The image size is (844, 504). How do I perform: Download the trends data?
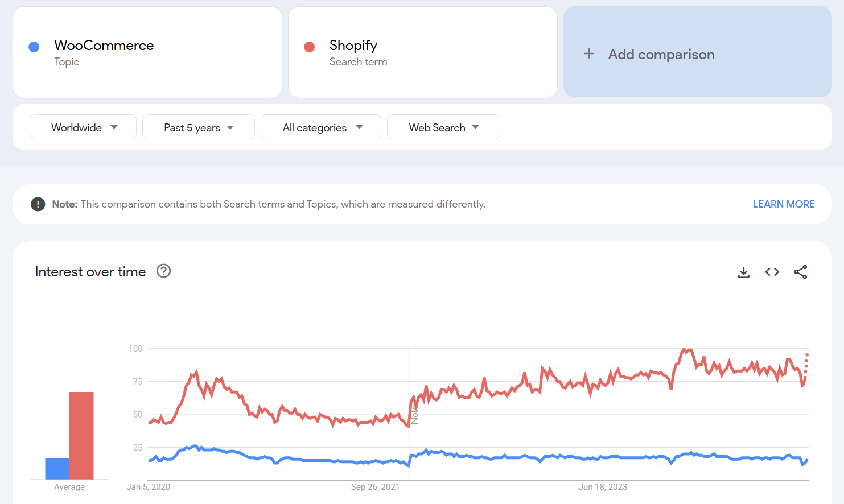coord(743,272)
